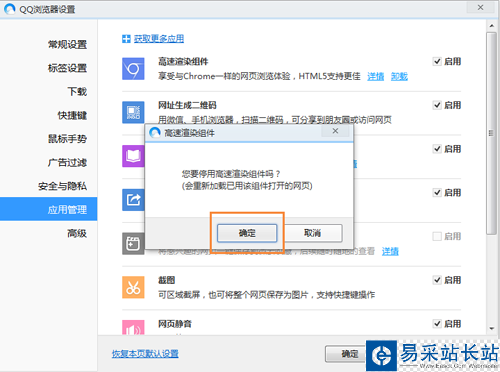Open 下载 settings in the sidebar
Image resolution: width=500 pixels, height=372 pixels.
point(77,91)
